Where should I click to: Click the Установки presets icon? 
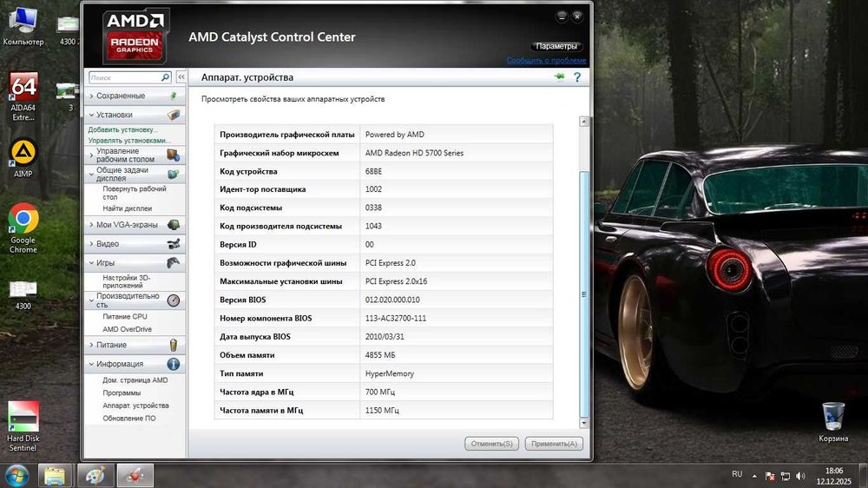click(174, 115)
